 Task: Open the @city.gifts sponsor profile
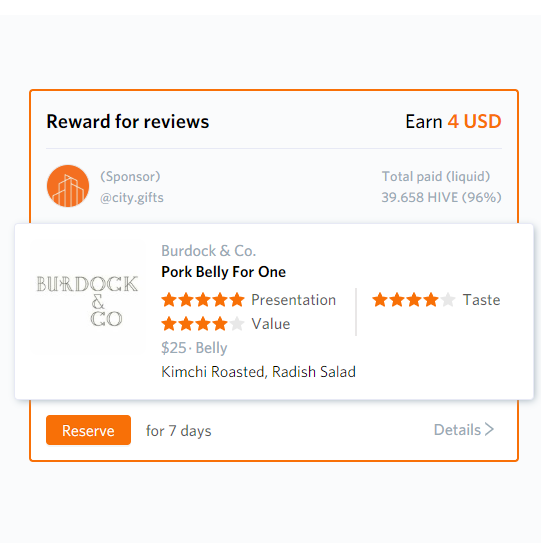tap(132, 198)
